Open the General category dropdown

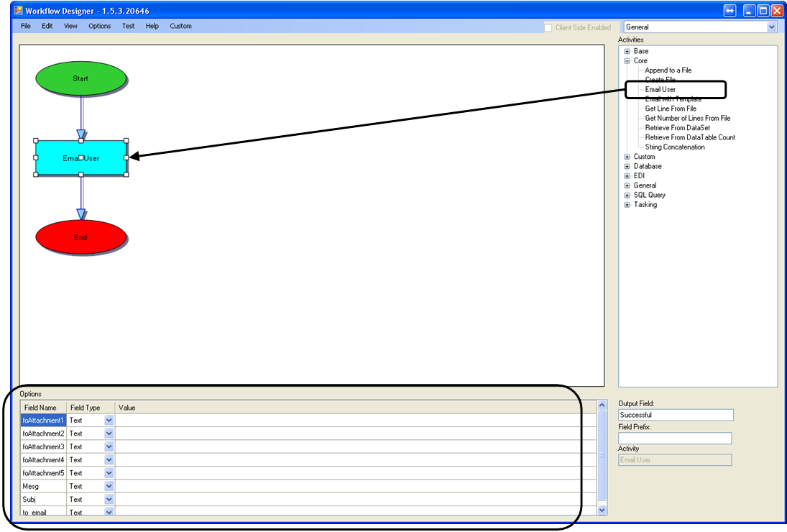tap(771, 27)
